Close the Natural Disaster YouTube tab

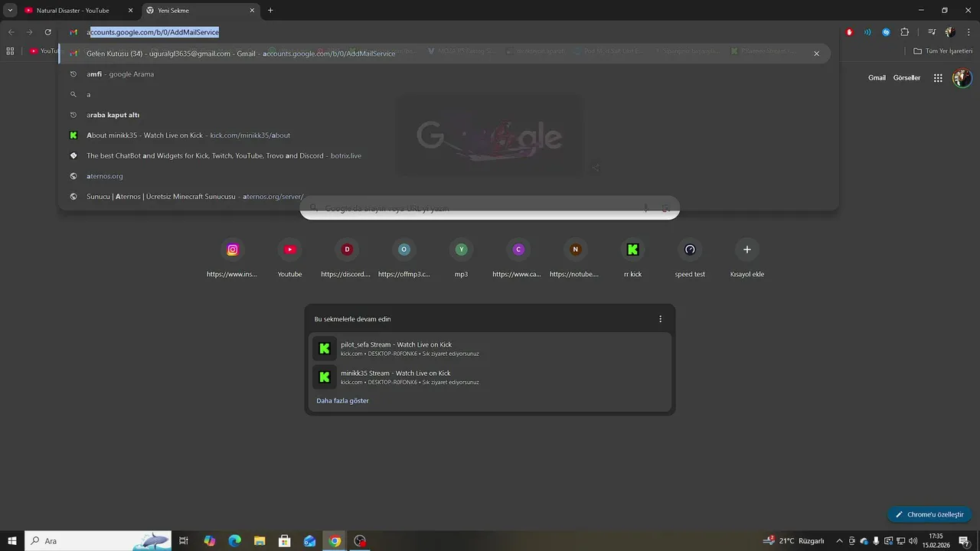coord(130,11)
